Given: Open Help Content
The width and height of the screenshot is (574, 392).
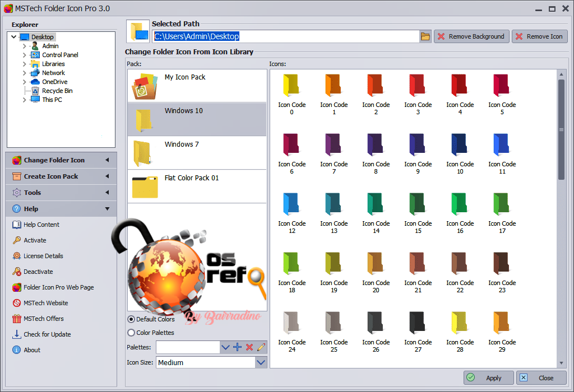Looking at the screenshot, I should tap(36, 225).
